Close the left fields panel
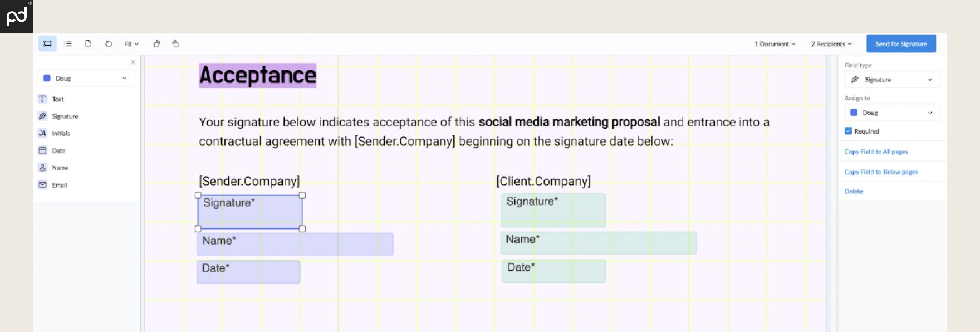980x332 pixels. (x=133, y=62)
